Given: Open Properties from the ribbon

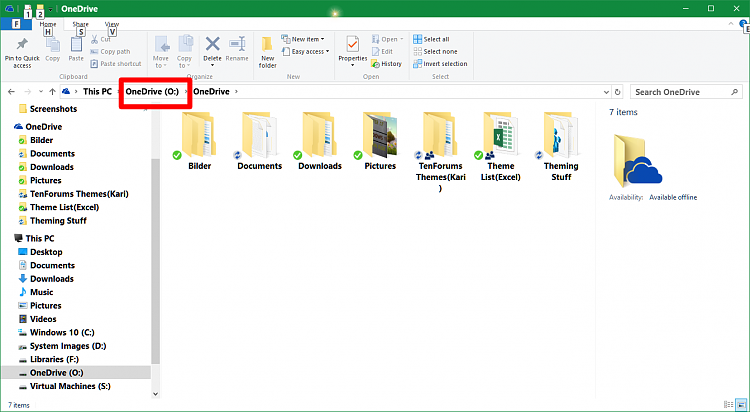Looking at the screenshot, I should click(353, 47).
